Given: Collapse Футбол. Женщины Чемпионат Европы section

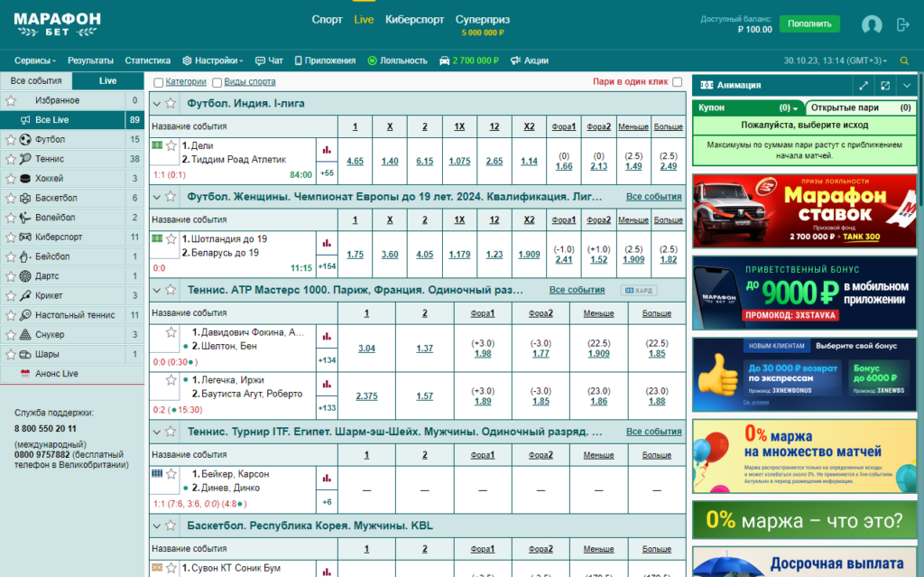Looking at the screenshot, I should 157,197.
